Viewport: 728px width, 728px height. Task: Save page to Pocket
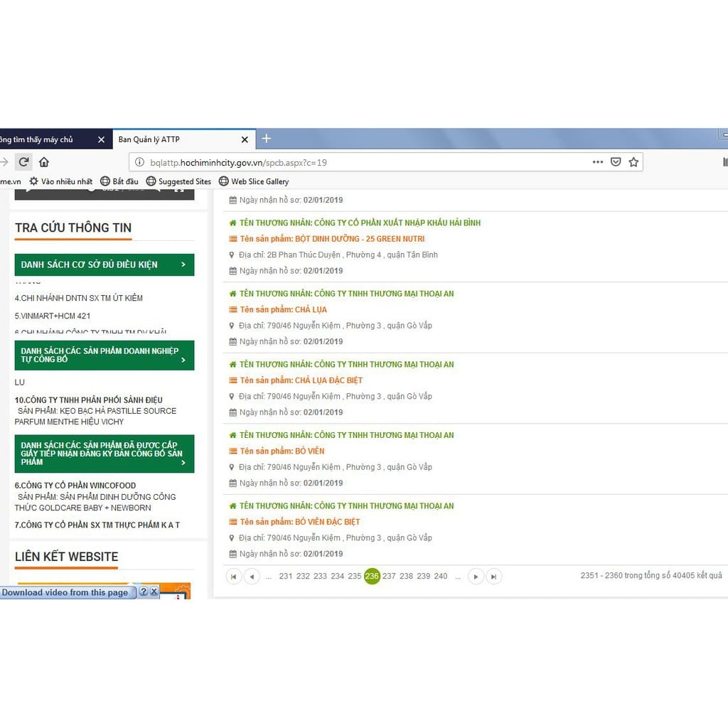616,162
